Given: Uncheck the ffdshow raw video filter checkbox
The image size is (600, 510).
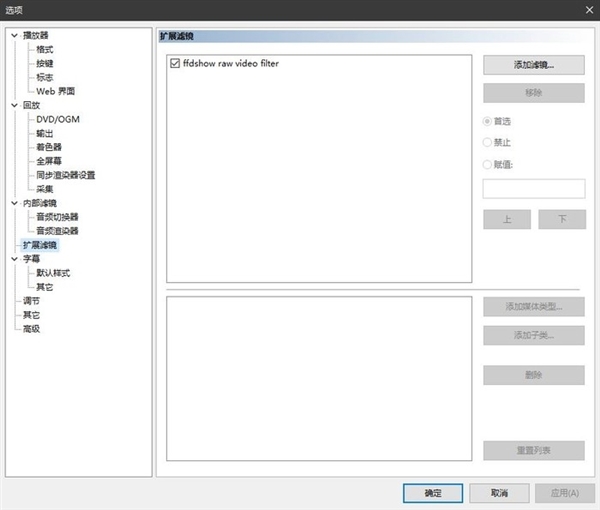Looking at the screenshot, I should (x=175, y=63).
